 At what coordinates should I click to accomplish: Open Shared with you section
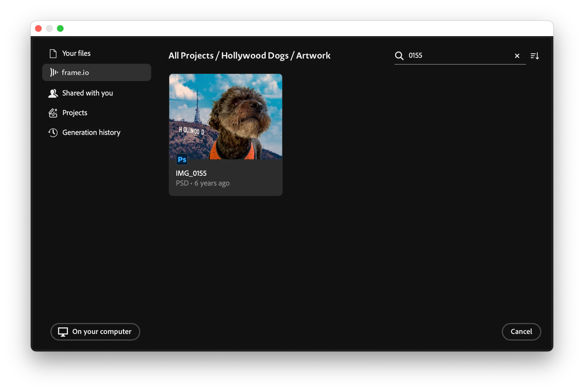click(87, 93)
